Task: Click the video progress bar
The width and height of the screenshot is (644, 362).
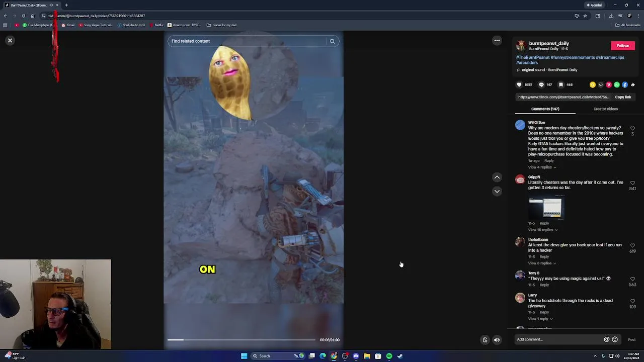Action: point(242,340)
